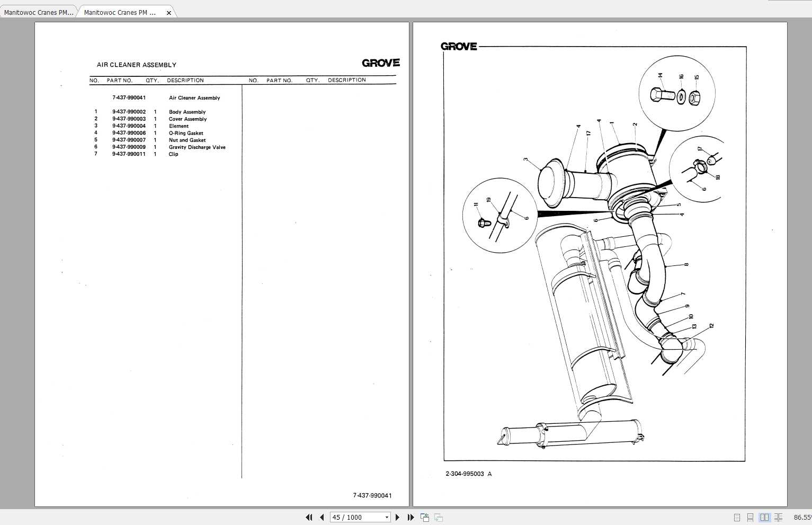Click the next view history icon
Image resolution: width=812 pixels, height=525 pixels.
pos(439,517)
